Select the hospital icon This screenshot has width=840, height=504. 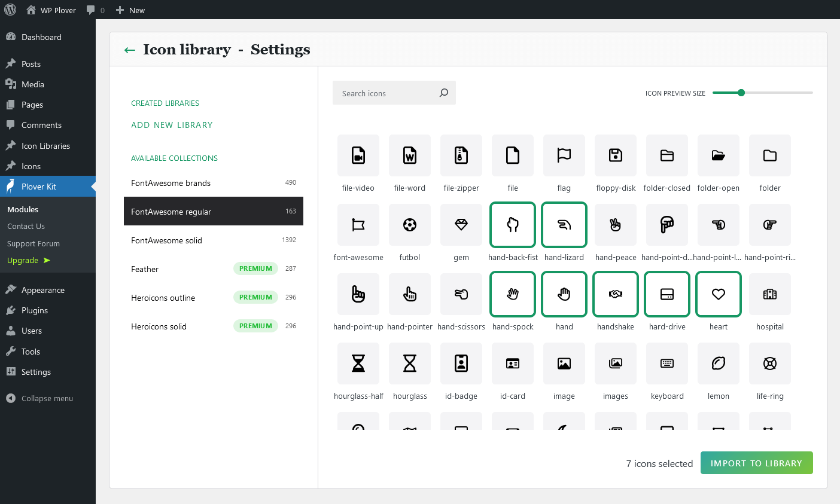(x=769, y=294)
